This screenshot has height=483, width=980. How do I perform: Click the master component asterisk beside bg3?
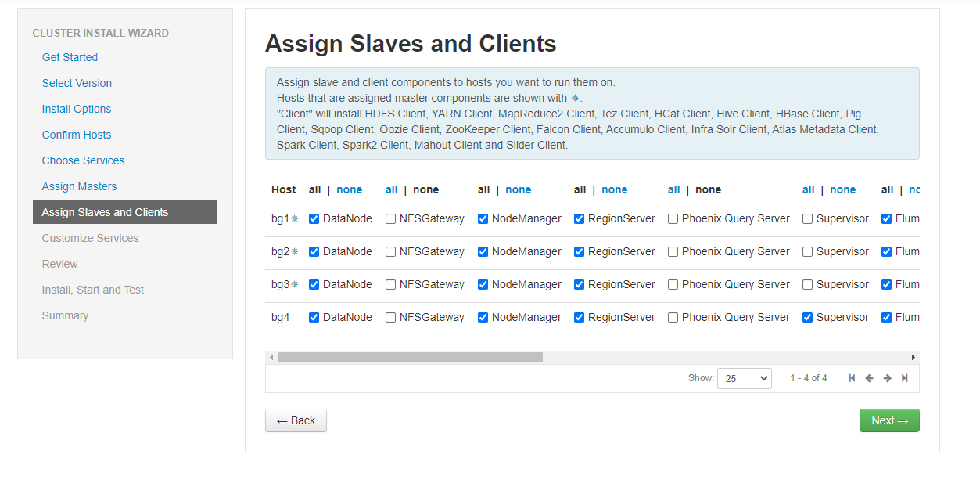(295, 285)
